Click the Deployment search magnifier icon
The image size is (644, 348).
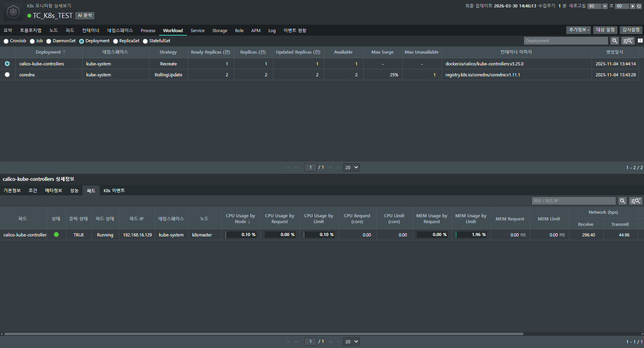[x=615, y=41]
